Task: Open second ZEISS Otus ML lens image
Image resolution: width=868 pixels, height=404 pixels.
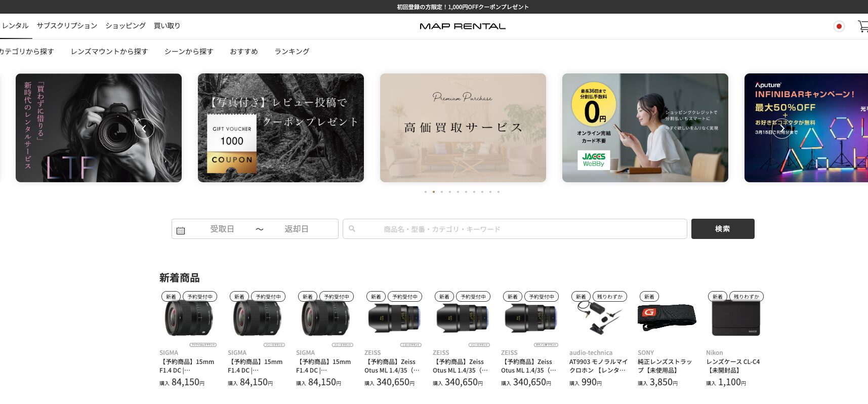Action: pos(462,318)
